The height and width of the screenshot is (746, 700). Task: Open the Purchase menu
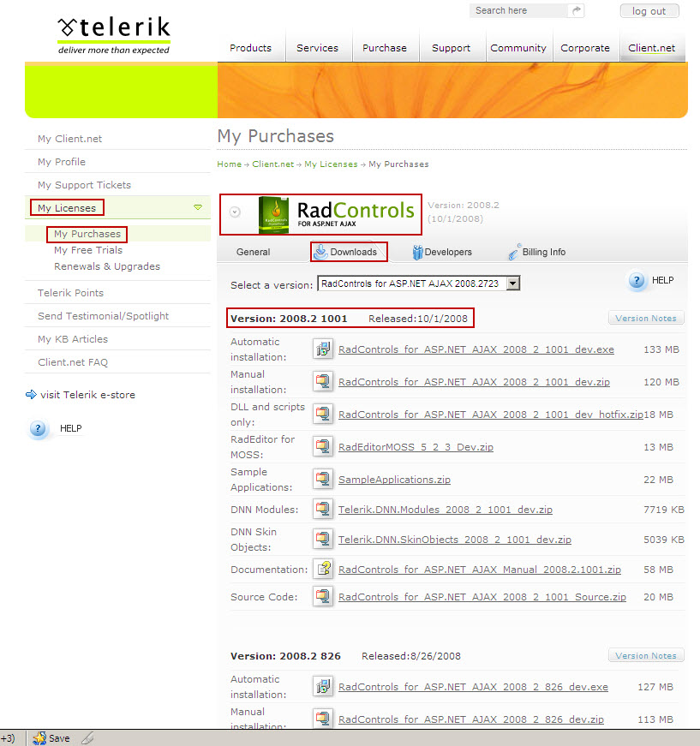coord(385,48)
